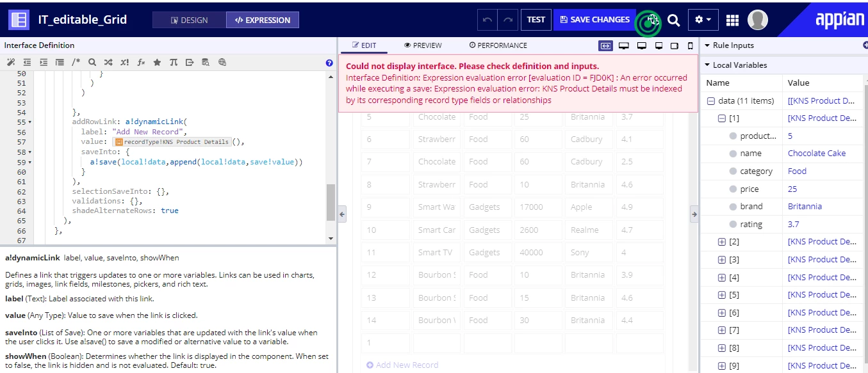
Task: Open the navigation apps grid icon
Action: (x=733, y=20)
